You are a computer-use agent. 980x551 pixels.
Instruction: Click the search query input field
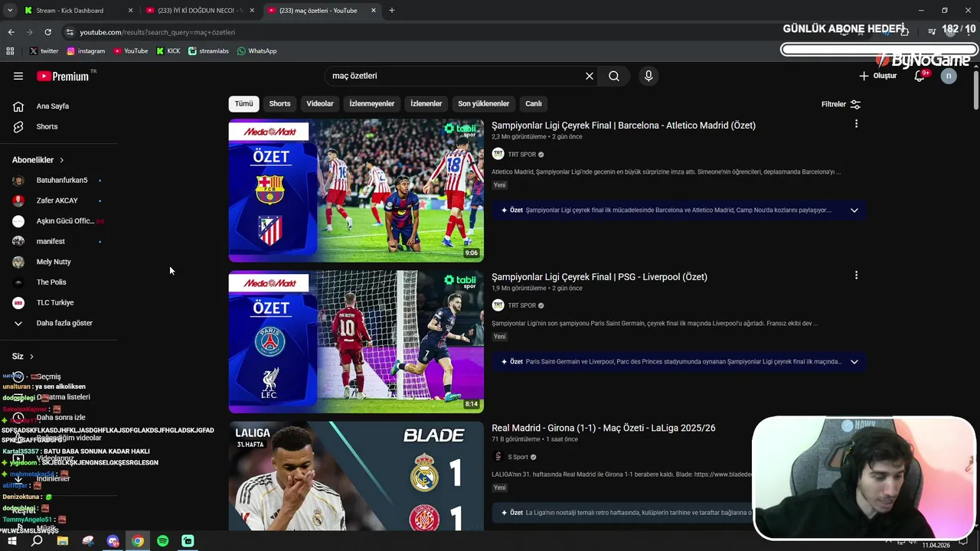point(455,76)
